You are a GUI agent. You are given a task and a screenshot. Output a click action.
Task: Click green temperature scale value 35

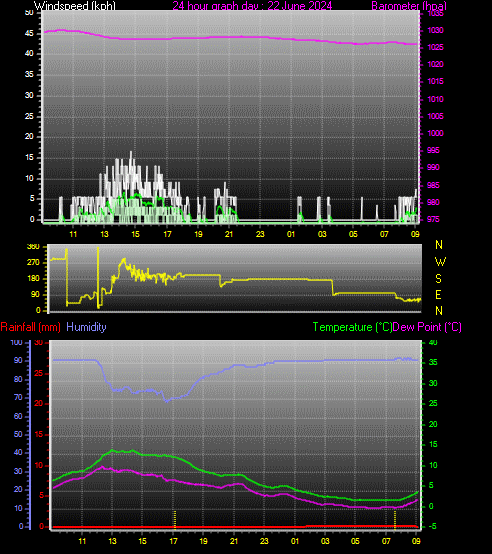point(433,362)
